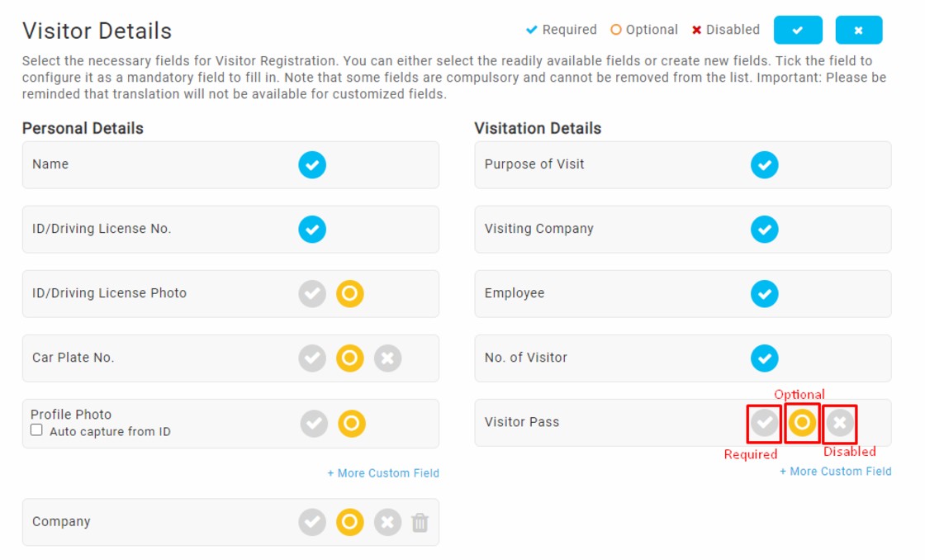Image resolution: width=925 pixels, height=560 pixels.
Task: Mark Visitor Pass as required
Action: [x=765, y=423]
